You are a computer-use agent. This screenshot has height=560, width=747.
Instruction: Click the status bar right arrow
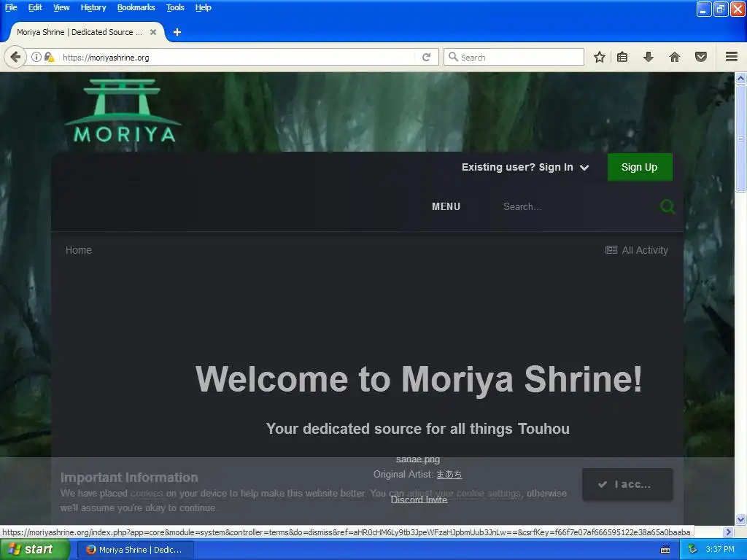click(728, 532)
